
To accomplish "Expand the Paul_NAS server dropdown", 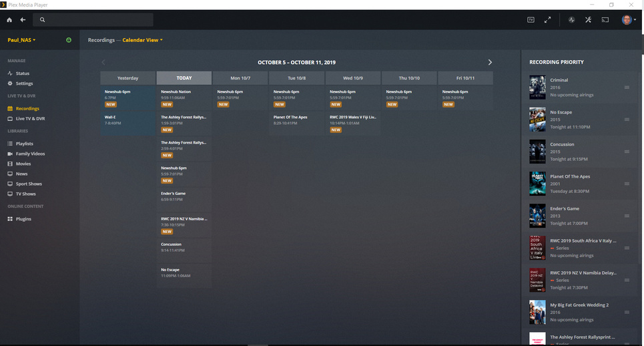I will click(x=21, y=40).
